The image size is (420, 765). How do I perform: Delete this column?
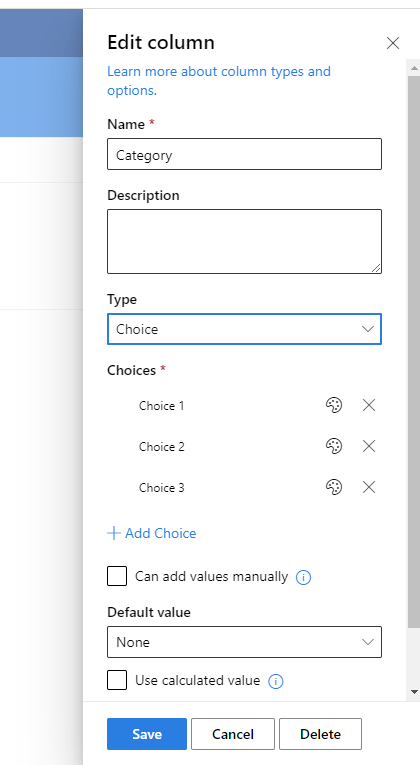[x=320, y=734]
